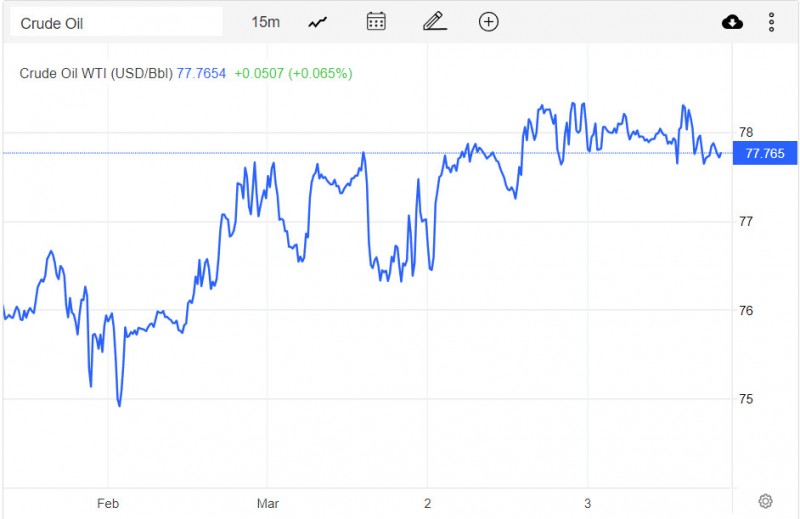Click the Crude Oil symbol search field
Viewport: 800px width, 519px height.
[115, 22]
